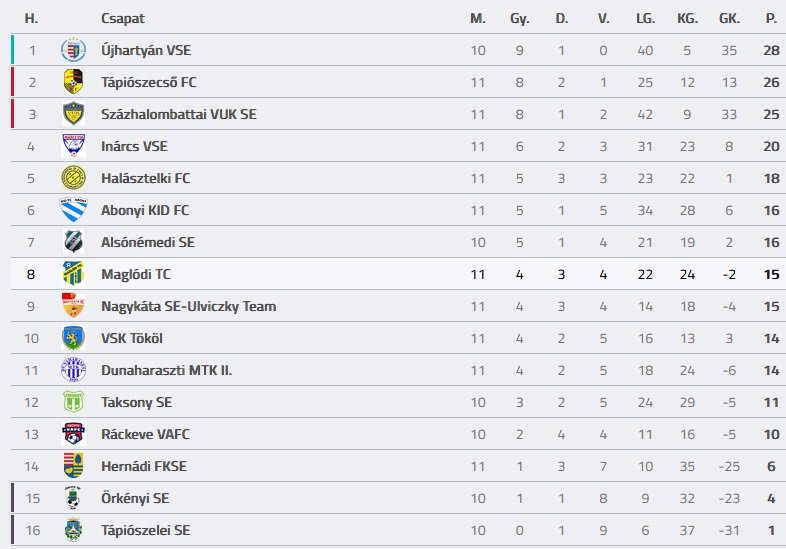The image size is (786, 549).
Task: Sort table by the P. points column
Action: click(770, 18)
